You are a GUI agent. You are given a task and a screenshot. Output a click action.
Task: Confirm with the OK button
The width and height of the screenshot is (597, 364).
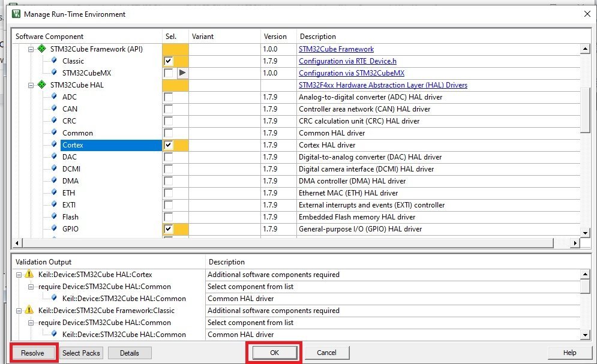(x=275, y=353)
